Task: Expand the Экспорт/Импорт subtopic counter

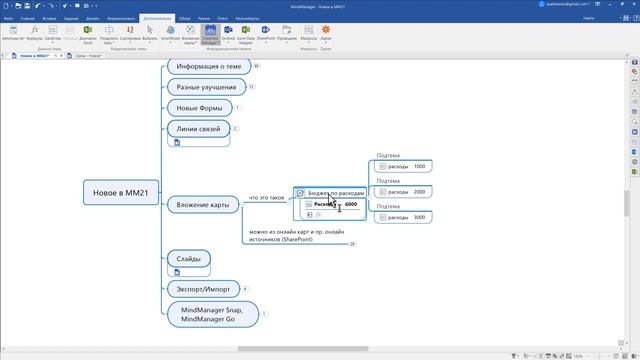Action: tap(245, 289)
